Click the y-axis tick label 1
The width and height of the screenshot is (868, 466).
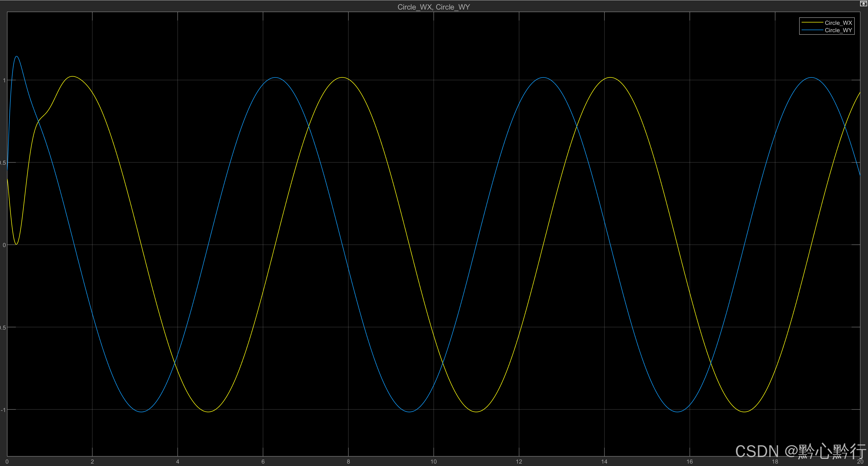(x=4, y=80)
